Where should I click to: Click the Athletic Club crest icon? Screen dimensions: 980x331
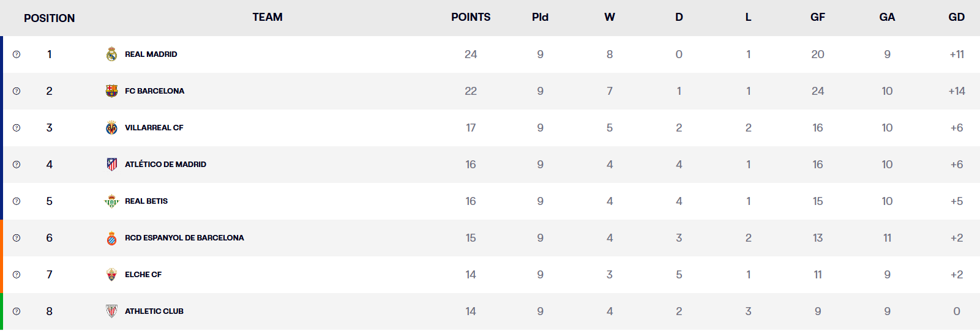(111, 311)
